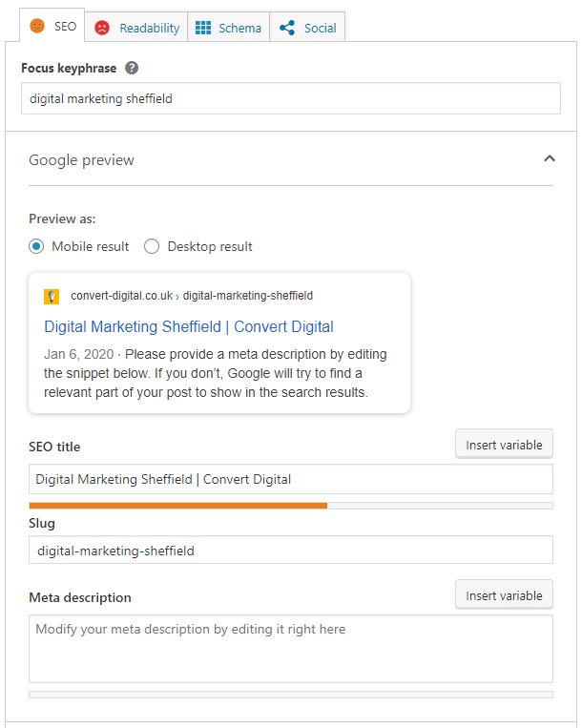Select the Mobile result radio button

point(36,246)
